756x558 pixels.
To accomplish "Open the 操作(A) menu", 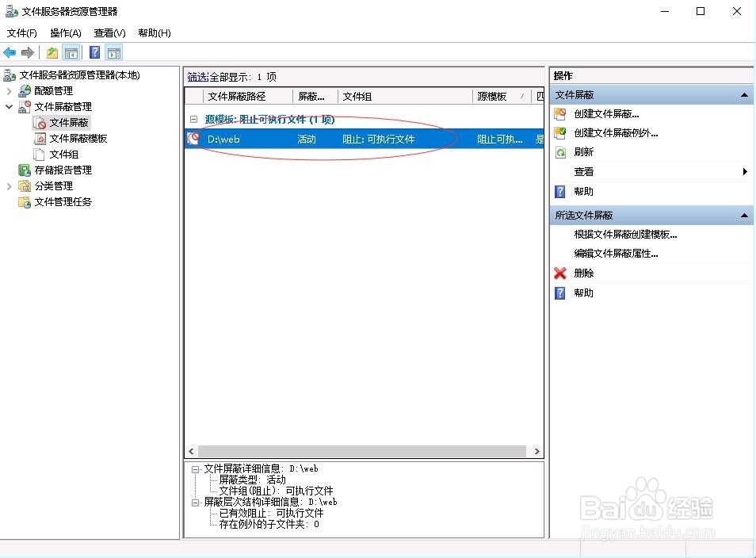I will (66, 32).
